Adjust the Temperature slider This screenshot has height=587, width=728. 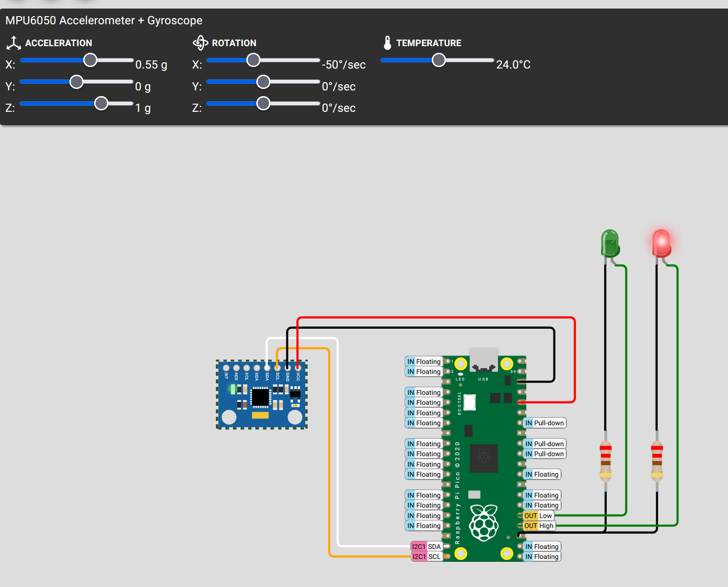[437, 60]
